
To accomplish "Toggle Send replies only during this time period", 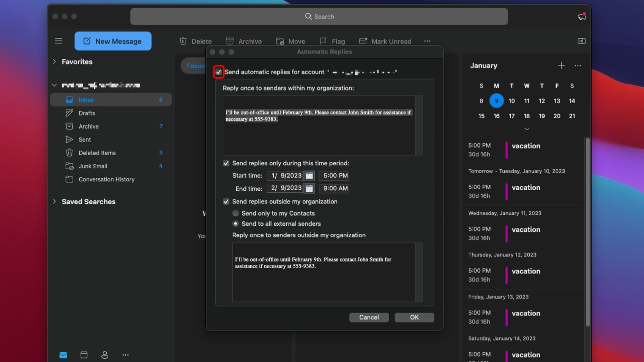I will pyautogui.click(x=226, y=163).
